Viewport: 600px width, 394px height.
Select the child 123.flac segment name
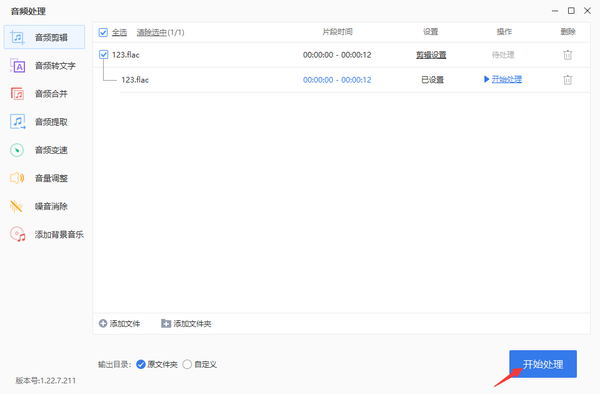click(135, 80)
